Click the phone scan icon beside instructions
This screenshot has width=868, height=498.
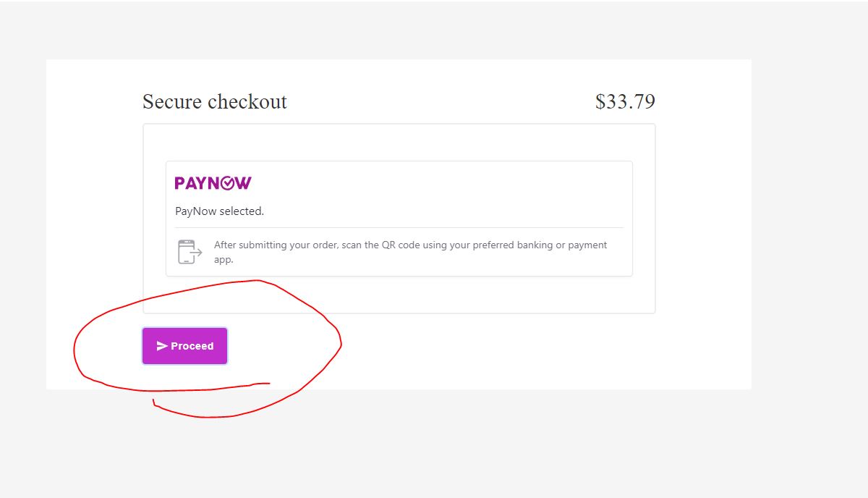tap(190, 252)
